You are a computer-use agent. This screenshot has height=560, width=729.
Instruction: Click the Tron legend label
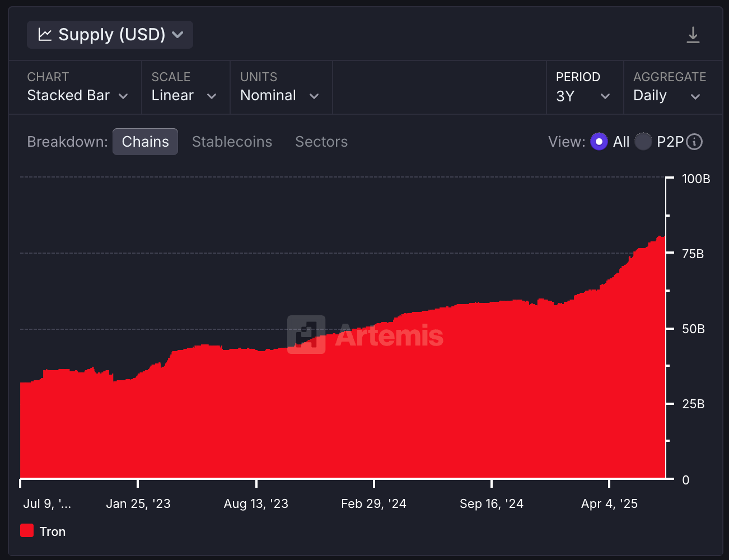click(53, 531)
